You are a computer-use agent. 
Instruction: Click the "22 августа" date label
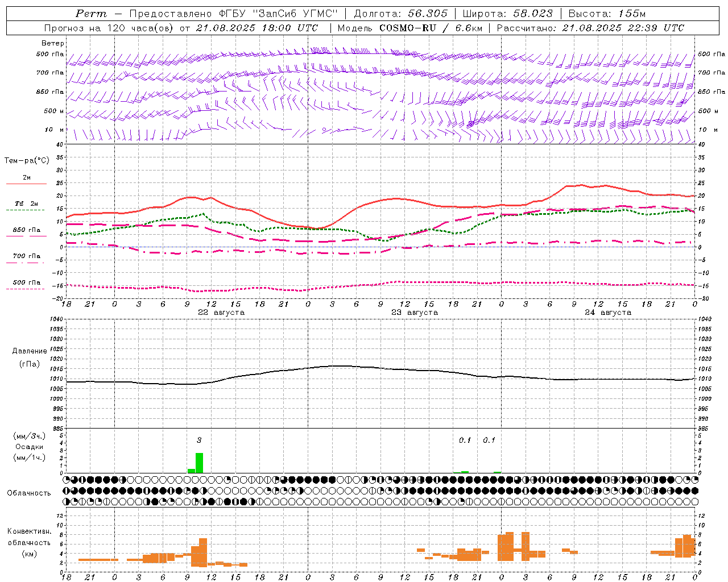coord(221,313)
